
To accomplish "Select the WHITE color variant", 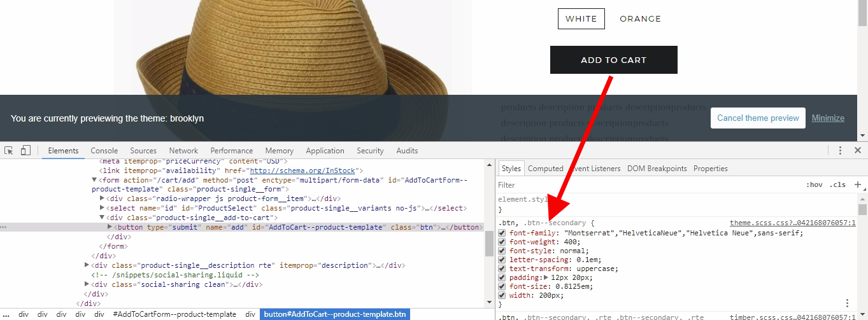I will [x=581, y=18].
